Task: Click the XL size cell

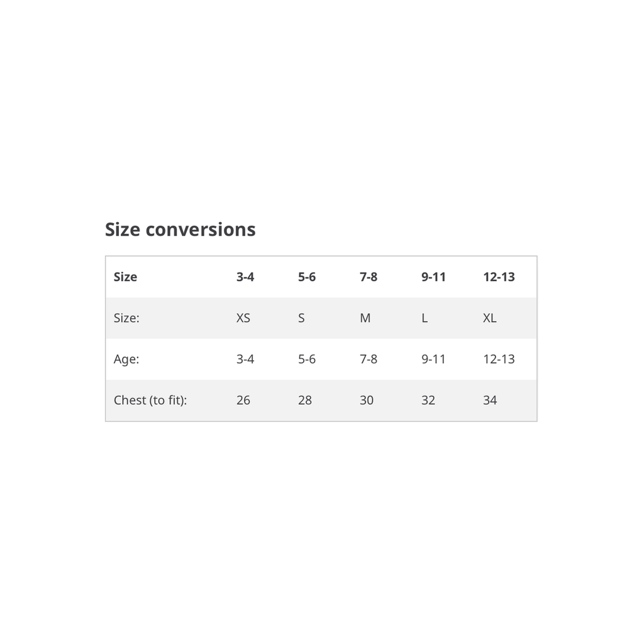Action: pyautogui.click(x=490, y=318)
